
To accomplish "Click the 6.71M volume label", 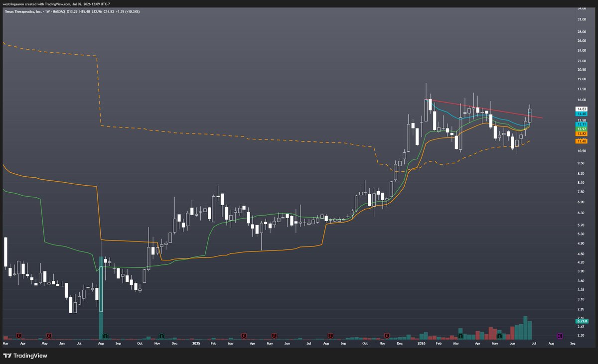I will tap(582, 321).
